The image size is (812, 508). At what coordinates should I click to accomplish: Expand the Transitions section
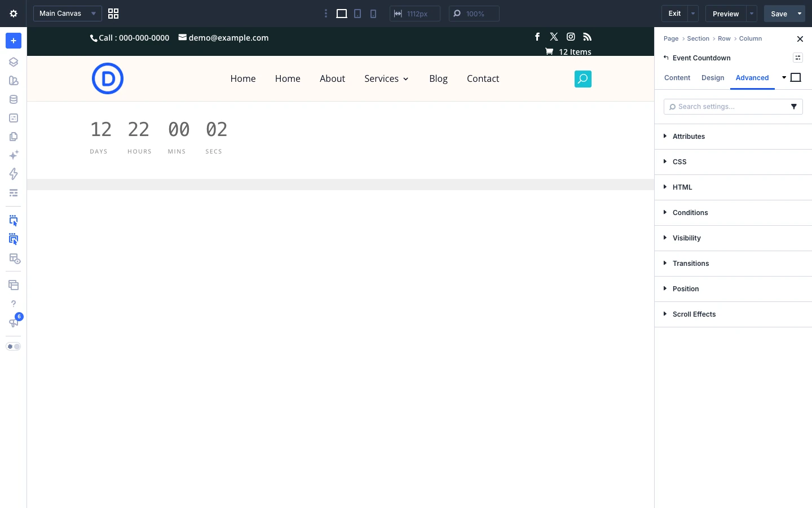(733, 264)
